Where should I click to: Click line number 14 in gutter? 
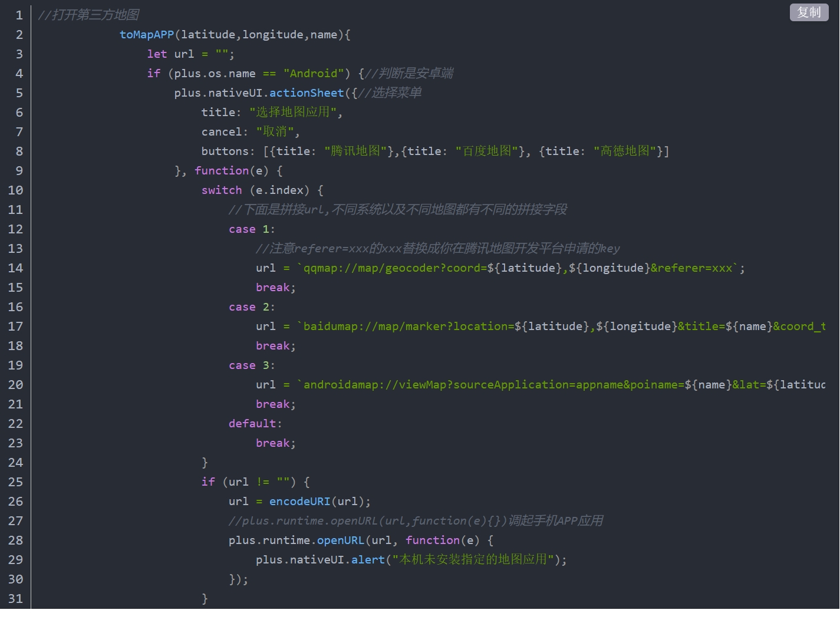(15, 268)
